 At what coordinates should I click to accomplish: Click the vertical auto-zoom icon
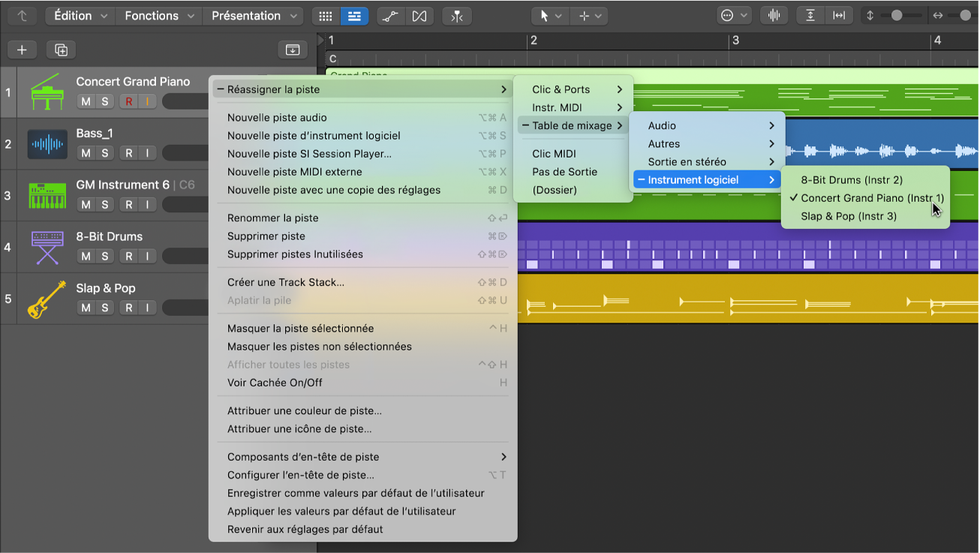click(810, 15)
